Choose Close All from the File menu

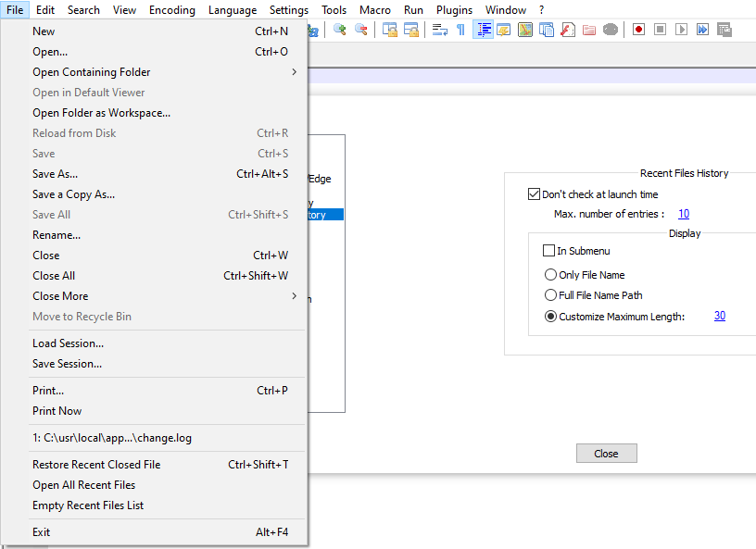tap(154, 276)
